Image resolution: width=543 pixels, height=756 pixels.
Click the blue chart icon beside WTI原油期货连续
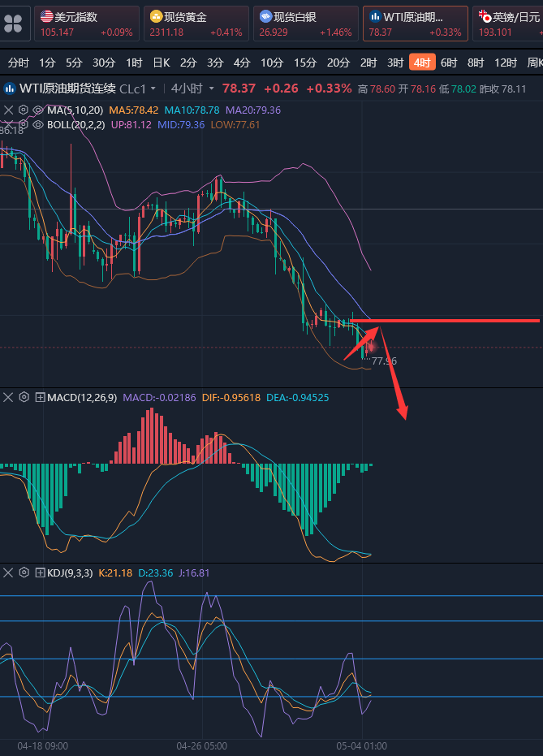(9, 89)
